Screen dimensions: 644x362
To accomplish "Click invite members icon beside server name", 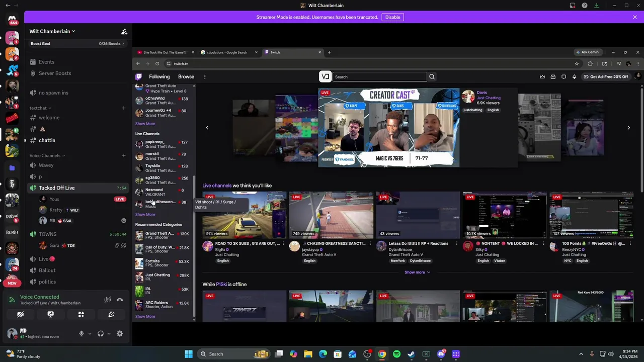I will 124,32.
